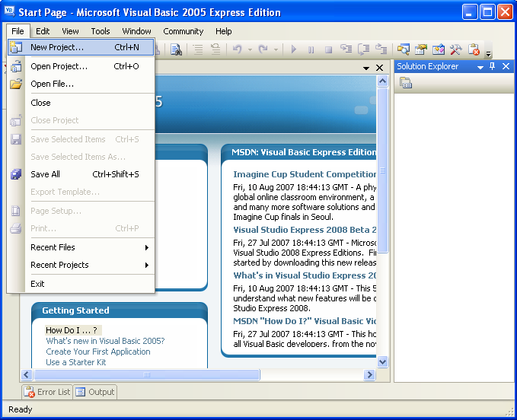Image resolution: width=517 pixels, height=420 pixels.
Task: Open the Solution Explorer window position dropdown
Action: 480,67
